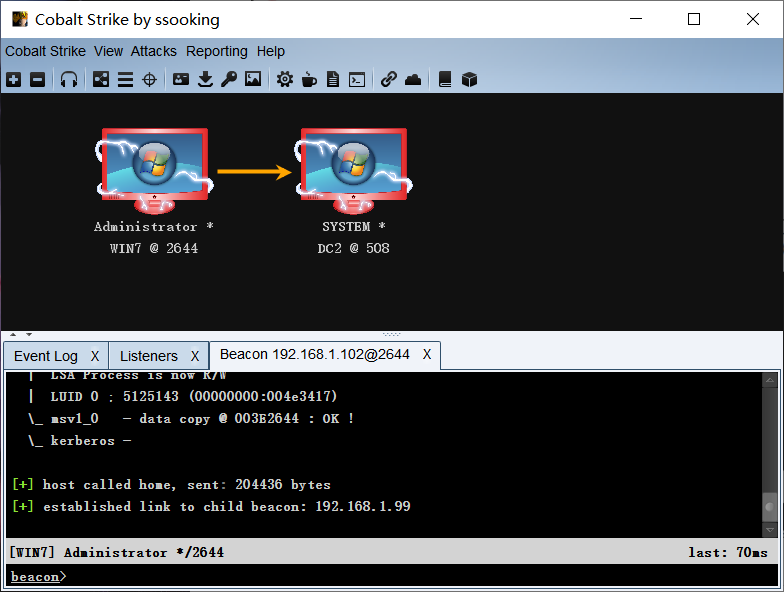Click the '[WIN7] Administrator */2644' status text
The width and height of the screenshot is (784, 592).
point(116,552)
